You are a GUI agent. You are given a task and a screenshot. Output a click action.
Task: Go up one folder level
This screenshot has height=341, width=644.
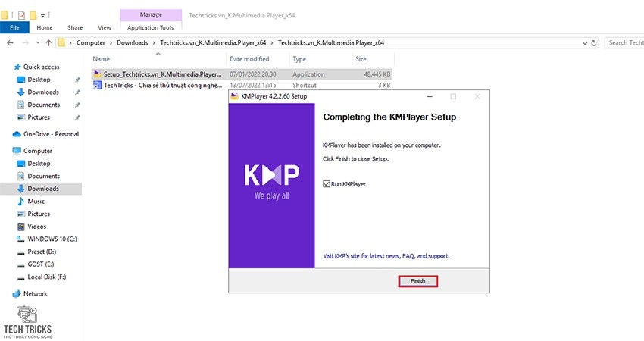(49, 42)
